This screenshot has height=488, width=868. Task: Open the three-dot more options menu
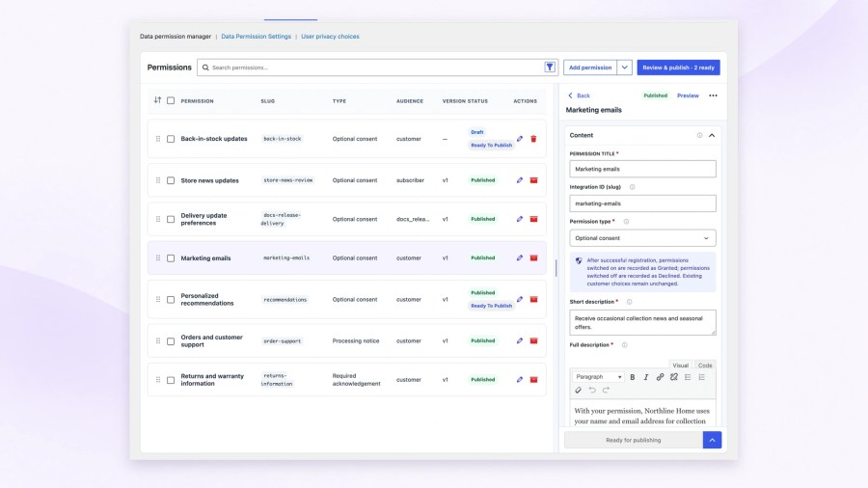[713, 95]
